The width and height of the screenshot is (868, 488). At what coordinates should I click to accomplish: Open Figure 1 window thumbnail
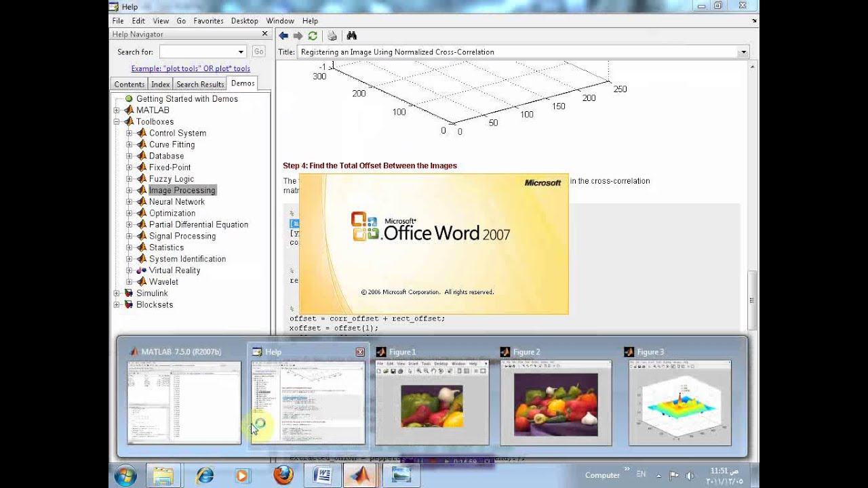coord(432,403)
